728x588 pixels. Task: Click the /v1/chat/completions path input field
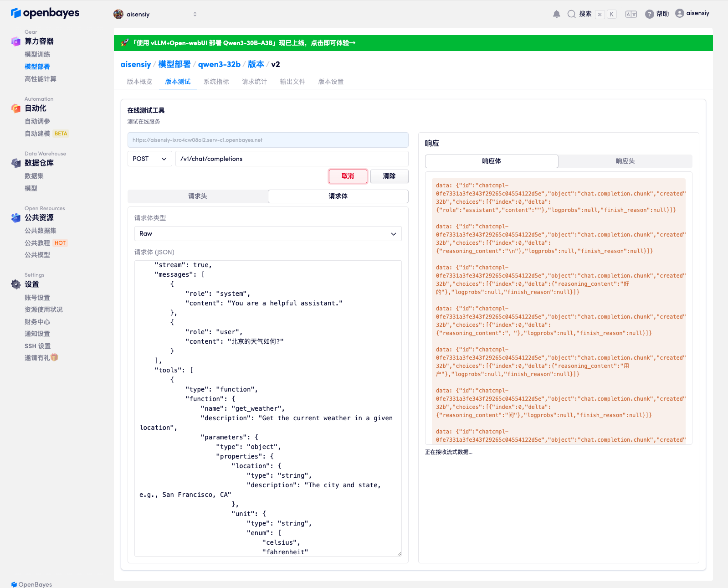point(292,159)
